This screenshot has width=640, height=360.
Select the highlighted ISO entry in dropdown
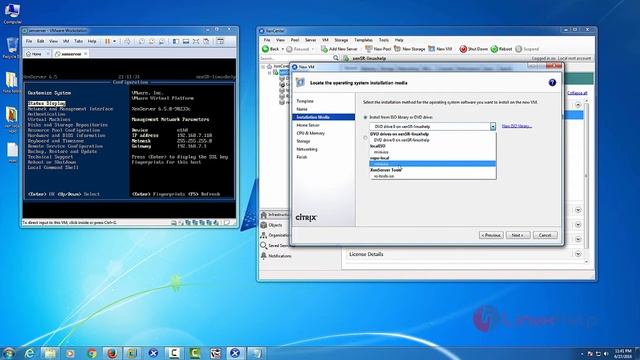433,164
